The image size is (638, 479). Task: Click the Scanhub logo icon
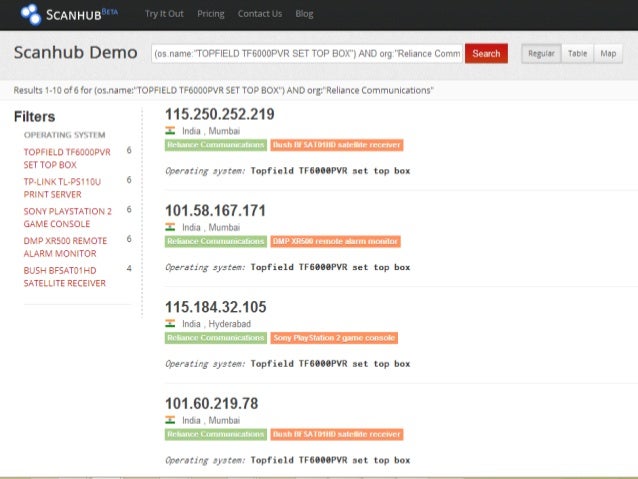pyautogui.click(x=31, y=14)
